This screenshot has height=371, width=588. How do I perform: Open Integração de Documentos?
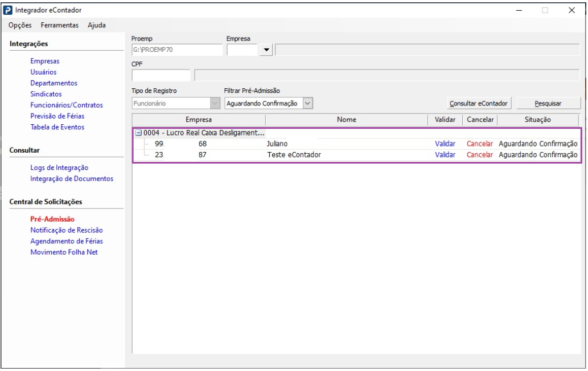tap(72, 178)
